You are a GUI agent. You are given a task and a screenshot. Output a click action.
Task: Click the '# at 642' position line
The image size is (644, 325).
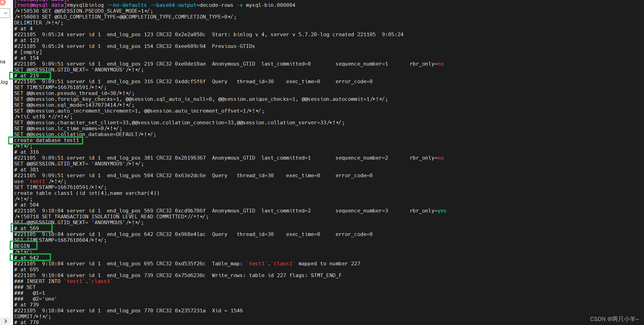(x=27, y=258)
